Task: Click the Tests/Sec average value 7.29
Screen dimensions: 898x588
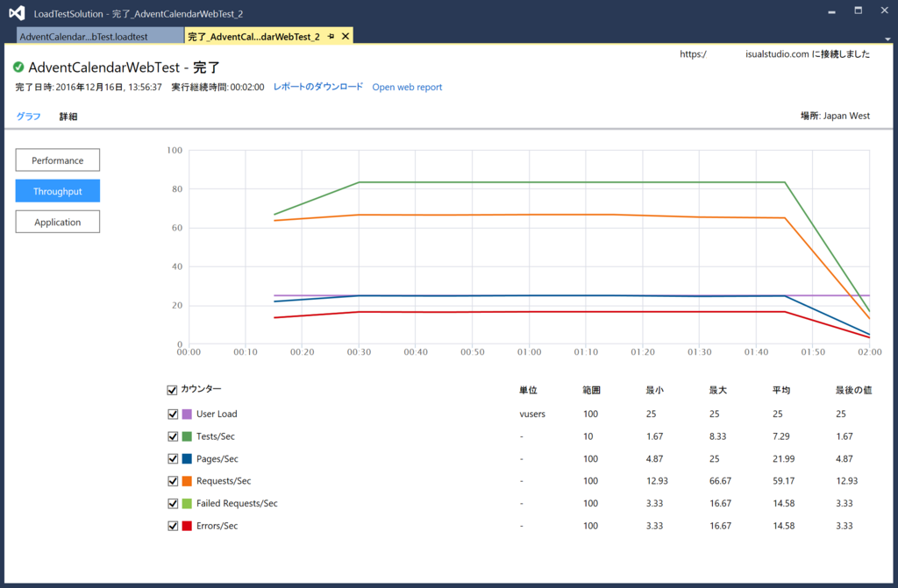Action: tap(780, 436)
